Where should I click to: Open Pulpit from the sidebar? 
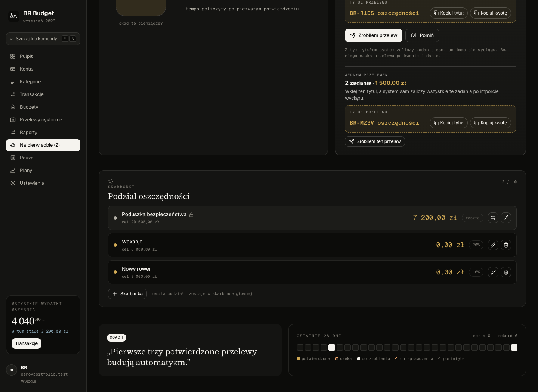(x=43, y=56)
